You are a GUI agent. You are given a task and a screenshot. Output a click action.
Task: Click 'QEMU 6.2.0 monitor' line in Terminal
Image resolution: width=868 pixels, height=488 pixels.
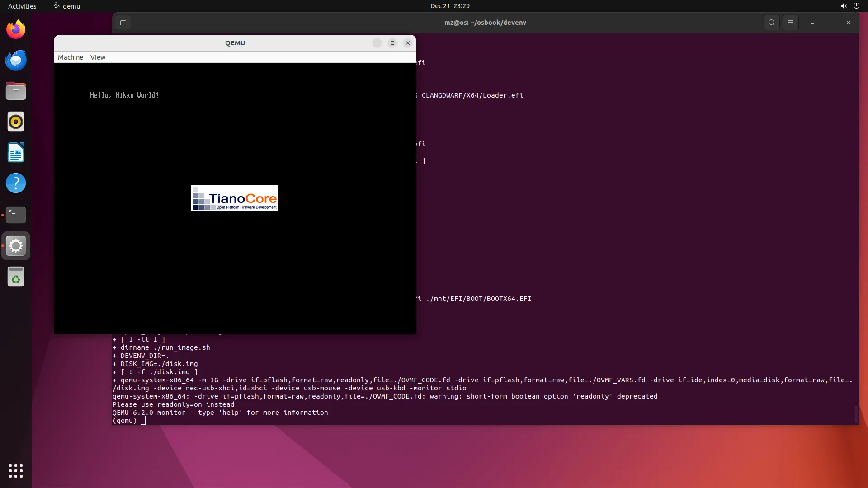point(220,413)
